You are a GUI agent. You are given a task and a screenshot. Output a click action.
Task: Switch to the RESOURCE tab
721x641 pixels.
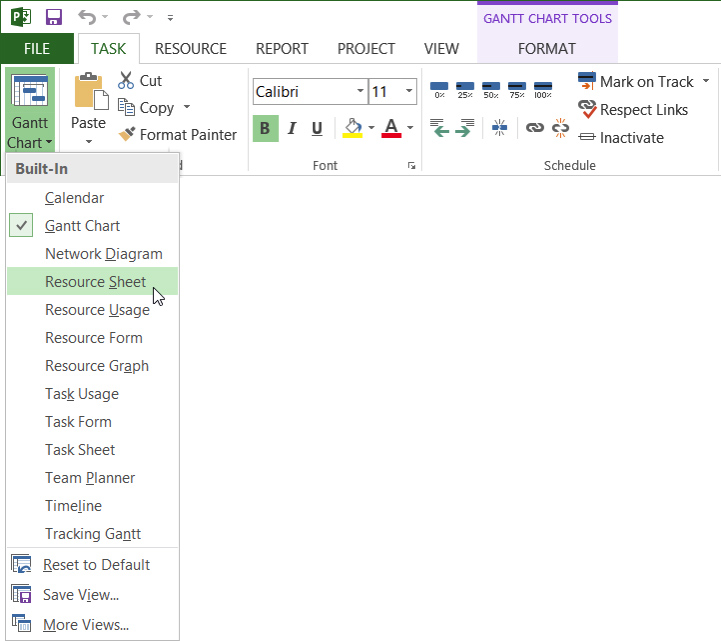(190, 49)
